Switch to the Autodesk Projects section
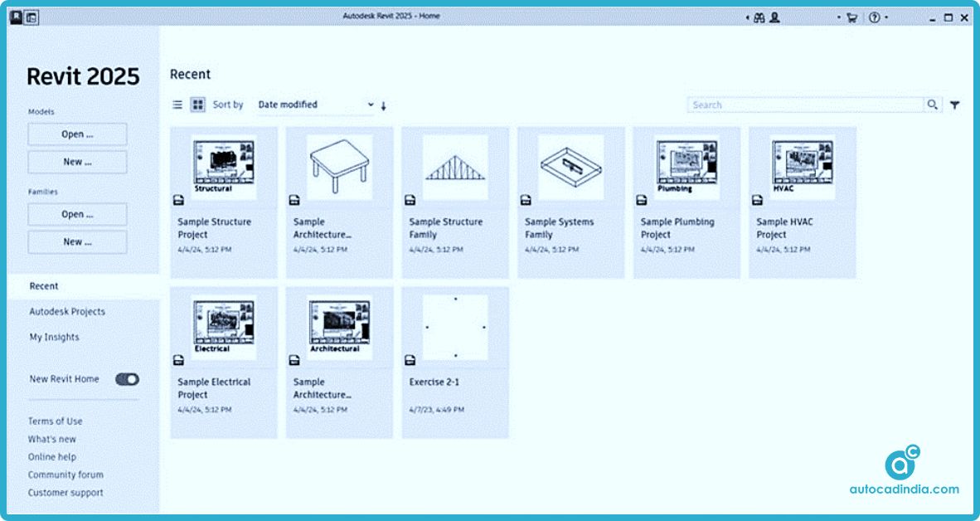This screenshot has height=521, width=980. (66, 311)
